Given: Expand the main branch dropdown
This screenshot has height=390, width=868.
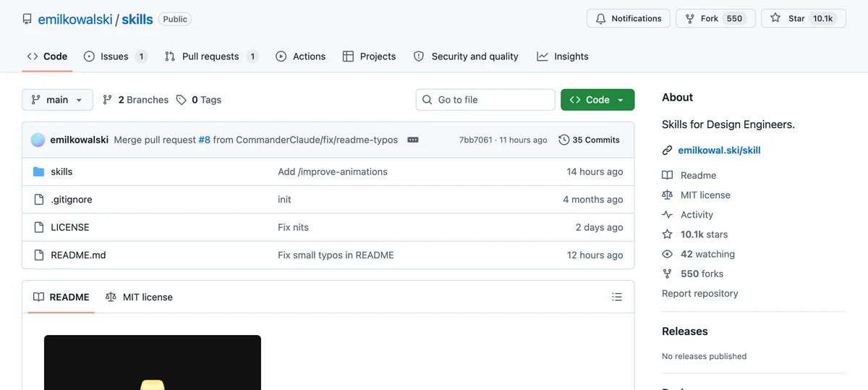Looking at the screenshot, I should (x=58, y=100).
